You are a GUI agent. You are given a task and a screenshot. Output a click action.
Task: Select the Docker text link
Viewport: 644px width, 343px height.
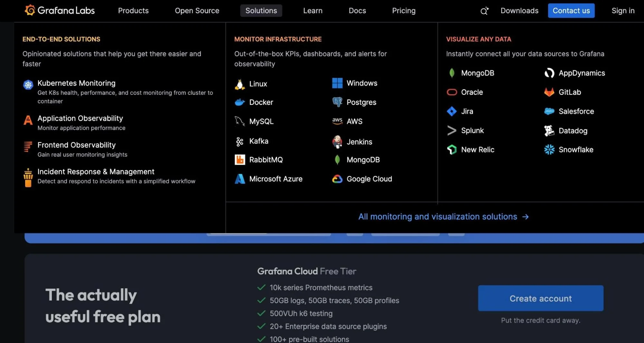(261, 102)
